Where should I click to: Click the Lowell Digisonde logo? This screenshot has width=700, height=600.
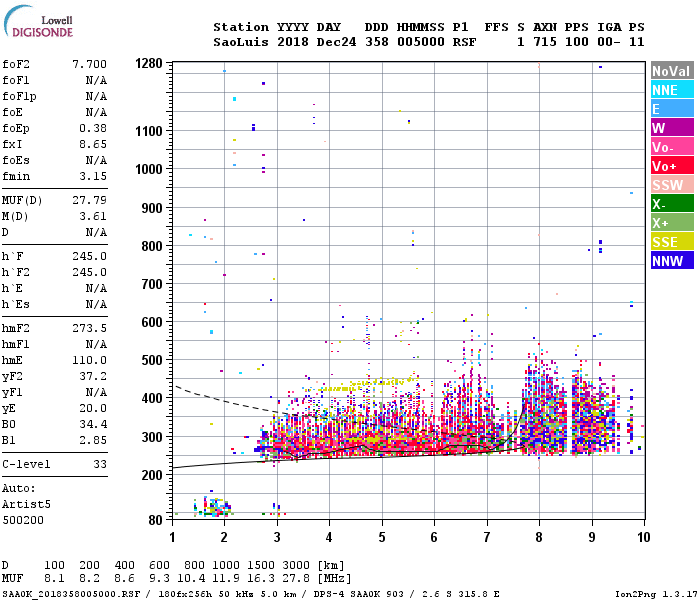click(x=38, y=21)
